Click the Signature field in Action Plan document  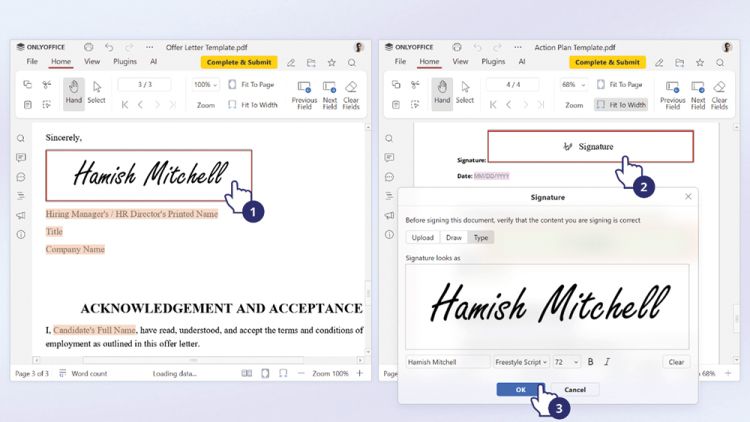590,146
